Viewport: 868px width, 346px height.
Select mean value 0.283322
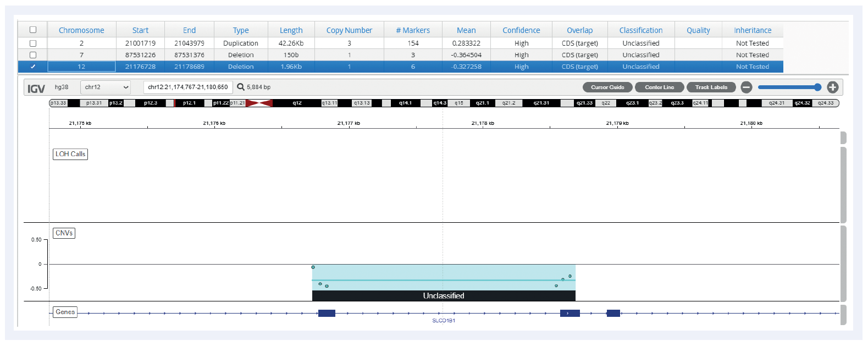(x=466, y=43)
